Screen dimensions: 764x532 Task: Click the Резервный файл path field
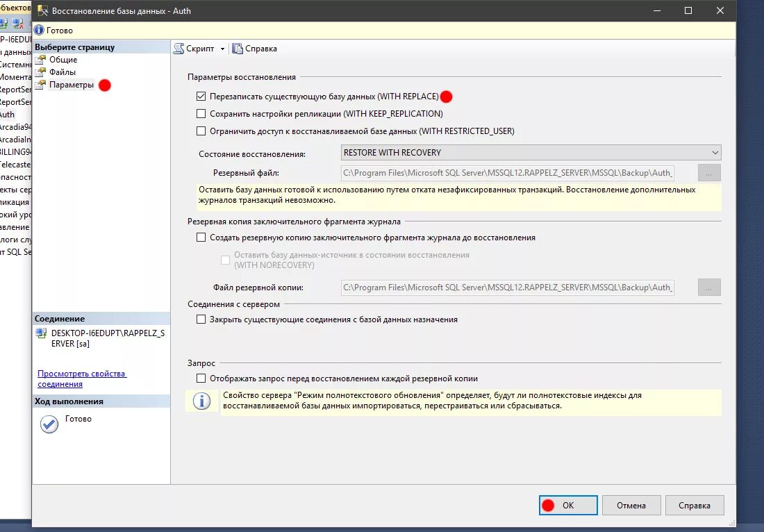[x=507, y=173]
